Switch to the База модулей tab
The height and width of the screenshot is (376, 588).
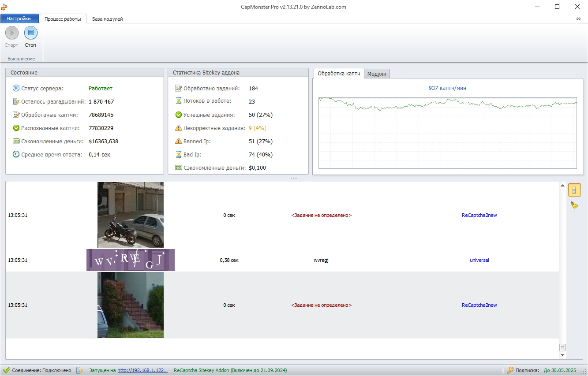point(107,19)
